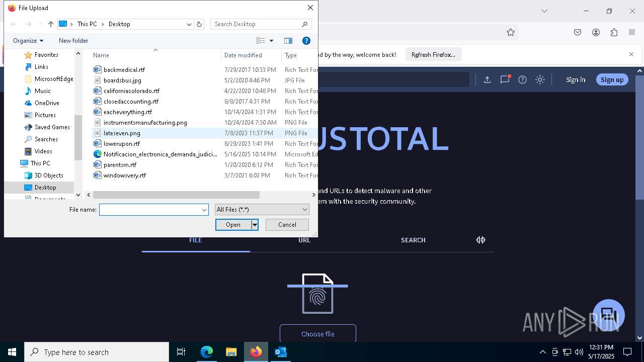Click the File name input field
Screen dimensions: 644x362
(150, 210)
